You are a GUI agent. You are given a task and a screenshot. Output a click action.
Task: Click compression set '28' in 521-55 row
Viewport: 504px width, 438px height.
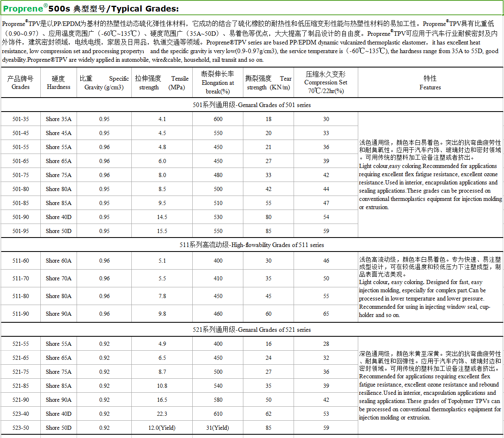326,344
